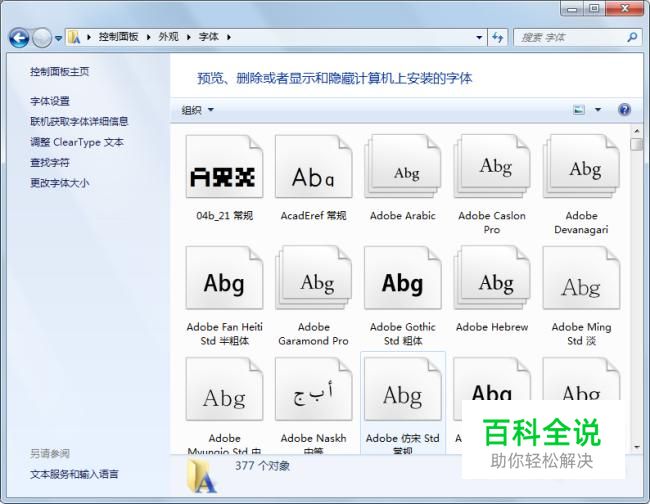Open the address bar history dropdown
This screenshot has height=504, width=650.
pyautogui.click(x=479, y=38)
